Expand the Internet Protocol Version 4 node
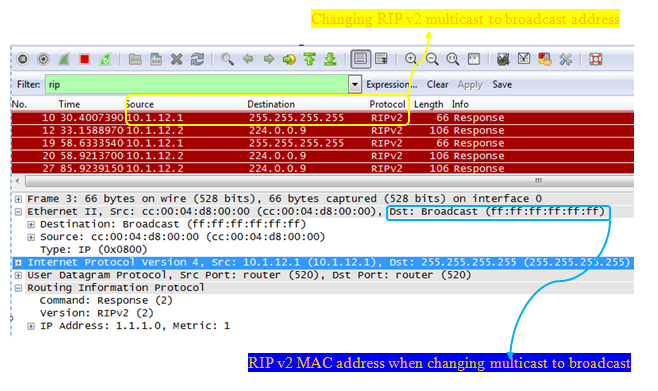 tap(18, 263)
